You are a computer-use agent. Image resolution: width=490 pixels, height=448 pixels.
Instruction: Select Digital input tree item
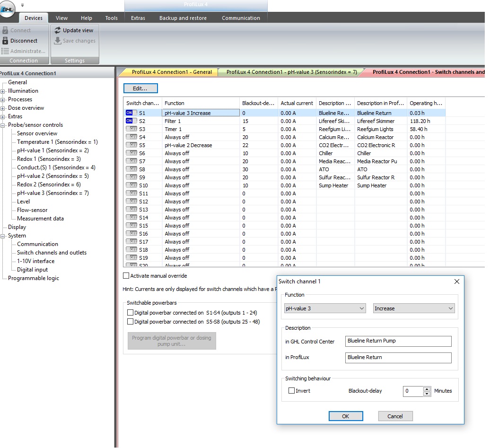(32, 270)
